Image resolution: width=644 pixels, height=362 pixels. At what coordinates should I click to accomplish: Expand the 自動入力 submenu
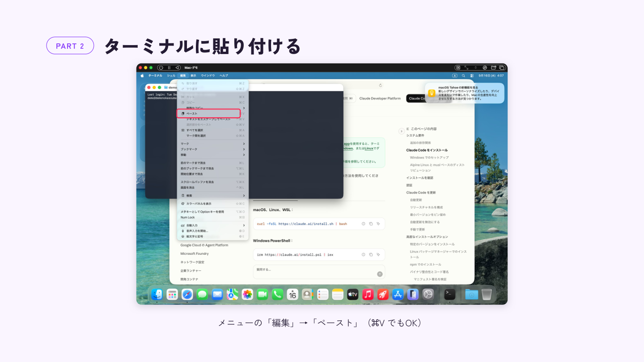pyautogui.click(x=213, y=225)
